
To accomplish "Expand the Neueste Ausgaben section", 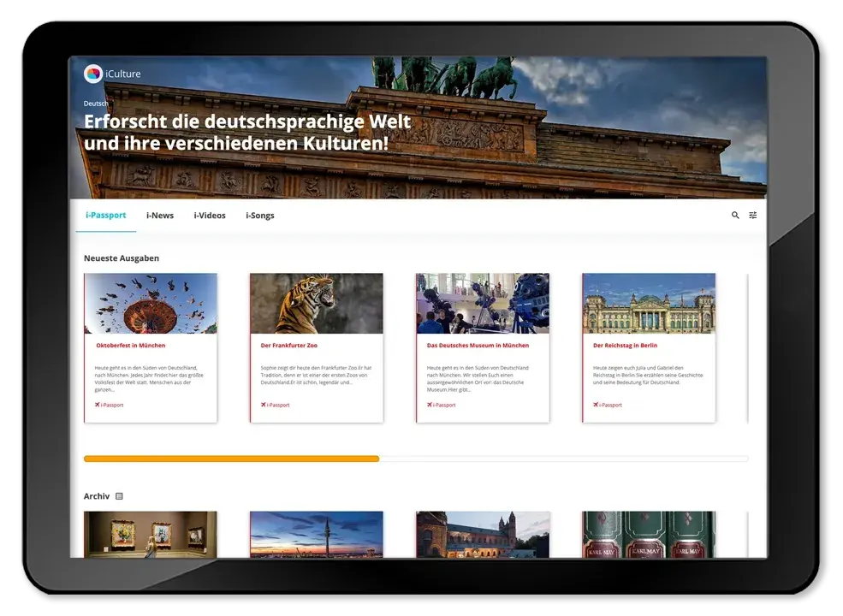I will (123, 258).
